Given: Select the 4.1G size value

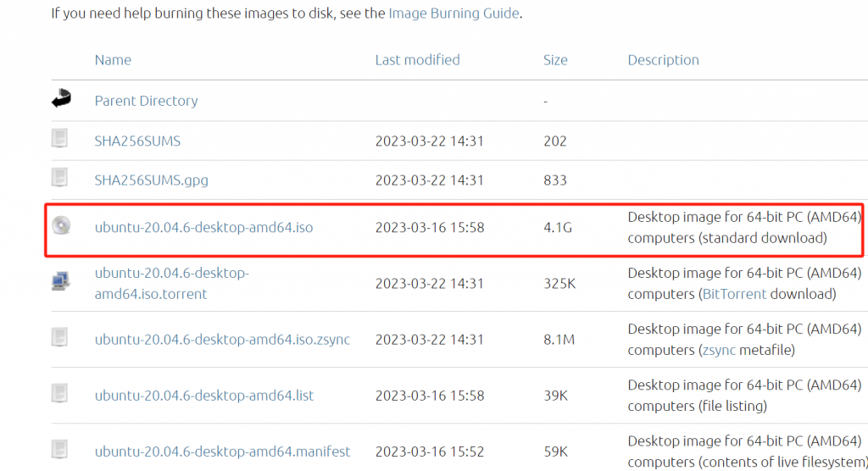Looking at the screenshot, I should (x=558, y=228).
